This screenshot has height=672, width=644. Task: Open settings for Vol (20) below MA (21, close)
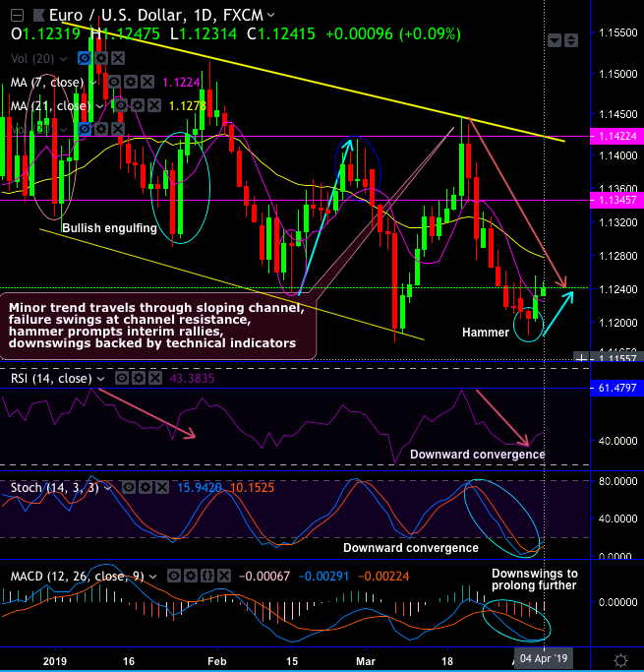pos(101,129)
